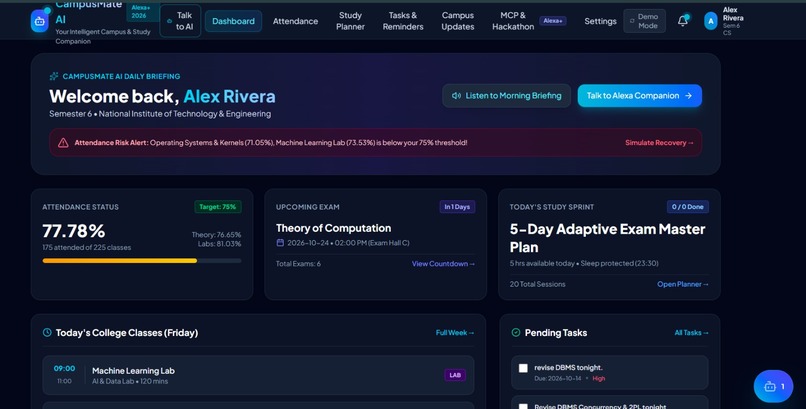Click the attendance progress bar
The height and width of the screenshot is (409, 806).
142,261
